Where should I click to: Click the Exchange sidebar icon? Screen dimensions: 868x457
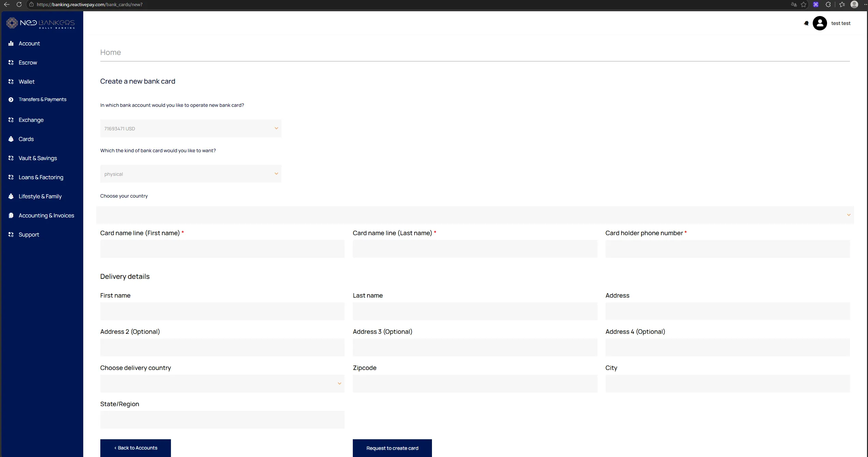click(11, 120)
